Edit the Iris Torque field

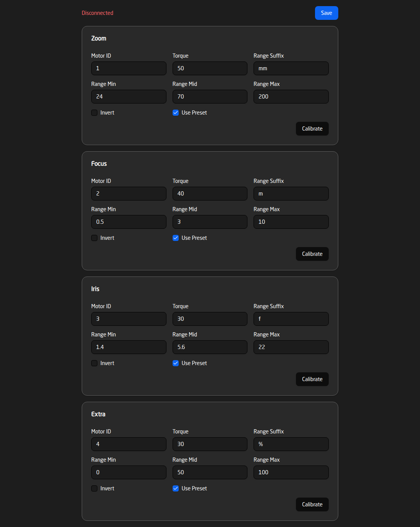point(210,319)
